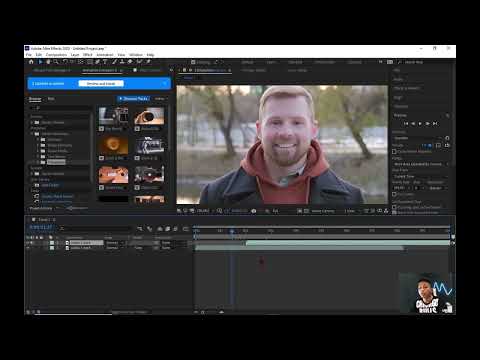
Task: Open the Graph Editor in the timeline
Action: (x=186, y=229)
